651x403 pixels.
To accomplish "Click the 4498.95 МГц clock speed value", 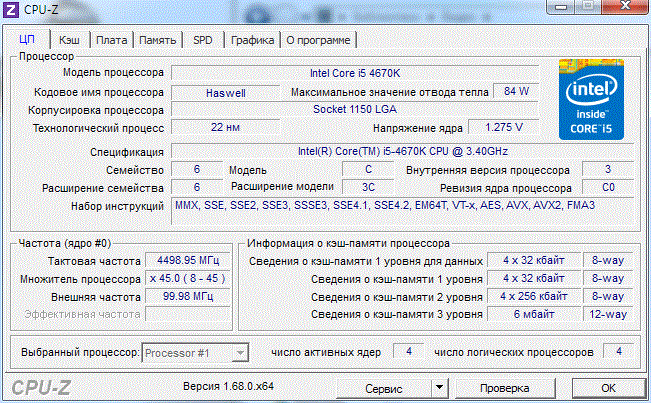I will coord(188,261).
